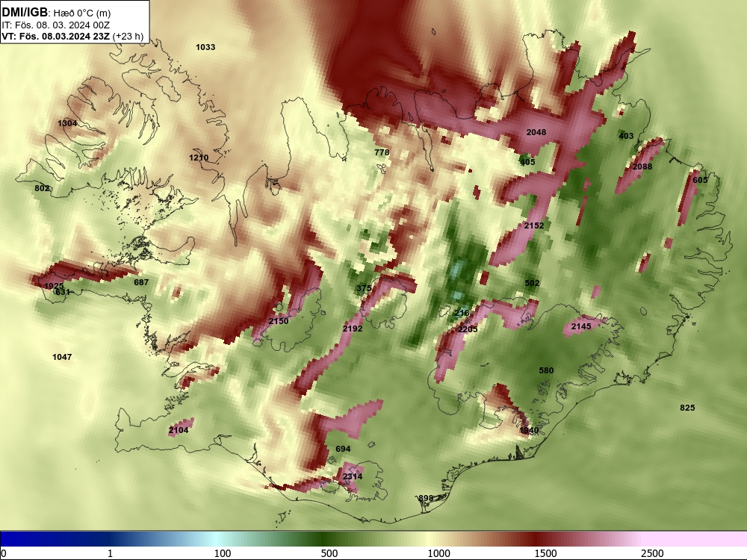Click the map value 2145

click(x=581, y=326)
